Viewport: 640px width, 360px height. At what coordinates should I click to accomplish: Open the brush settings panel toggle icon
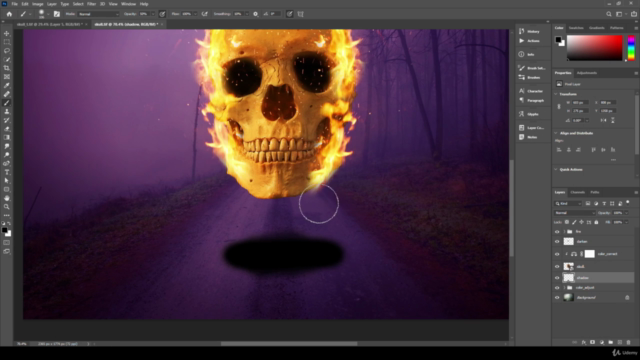(x=57, y=14)
